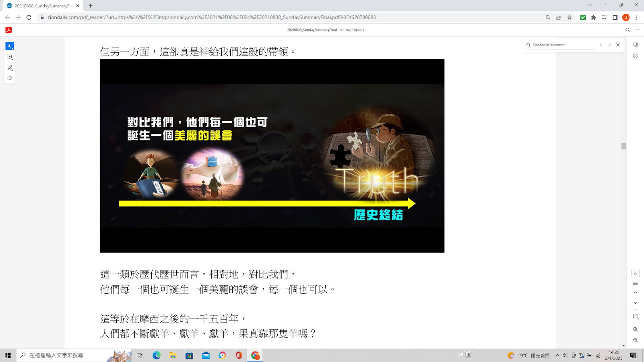
Task: Click the green checkmark extension icon
Action: tap(583, 17)
